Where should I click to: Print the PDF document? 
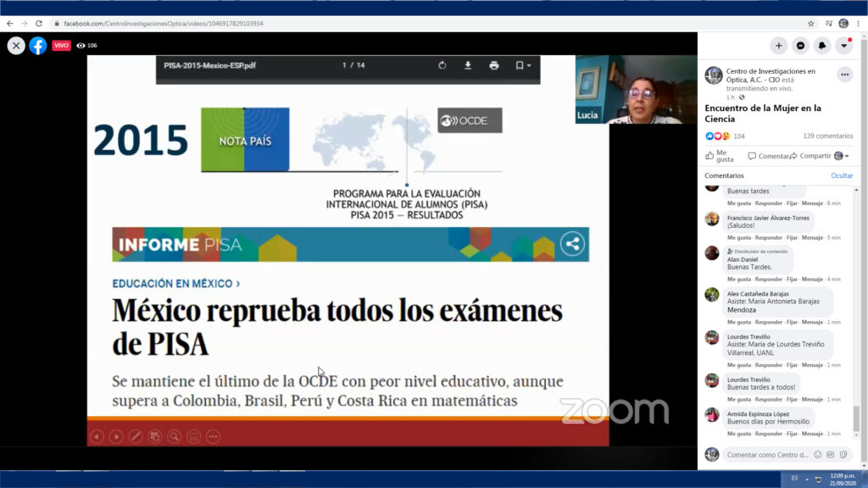[x=494, y=64]
